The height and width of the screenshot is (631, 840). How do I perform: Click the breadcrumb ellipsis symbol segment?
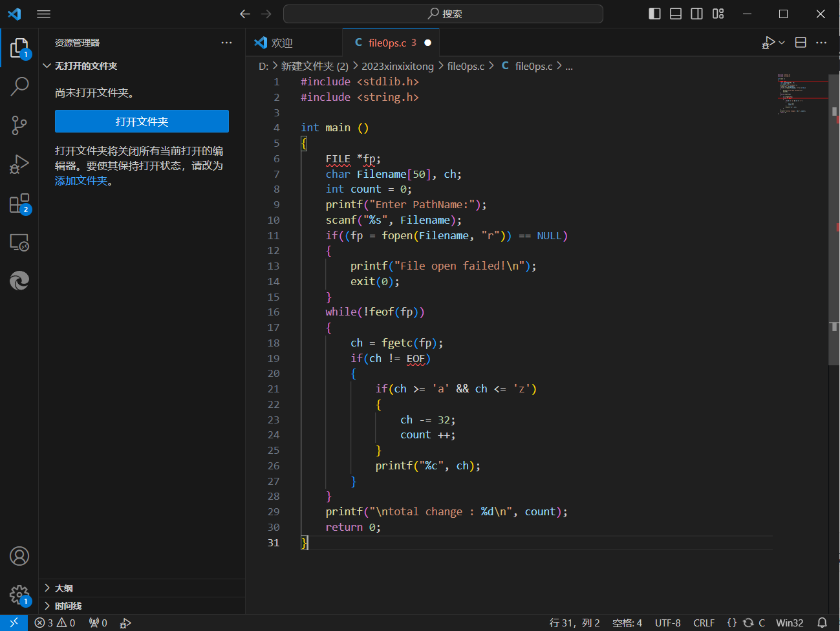point(569,66)
